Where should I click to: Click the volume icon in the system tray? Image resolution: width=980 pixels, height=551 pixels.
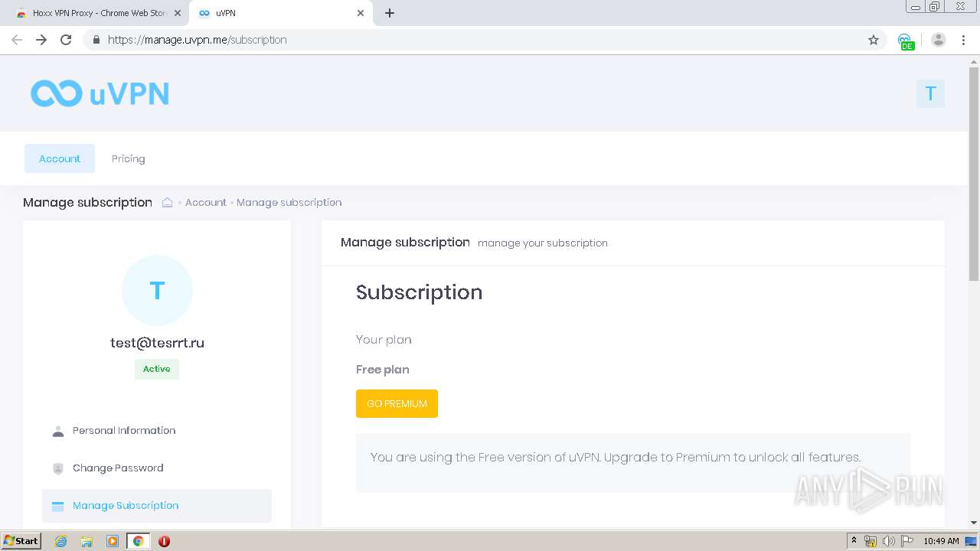click(x=889, y=541)
